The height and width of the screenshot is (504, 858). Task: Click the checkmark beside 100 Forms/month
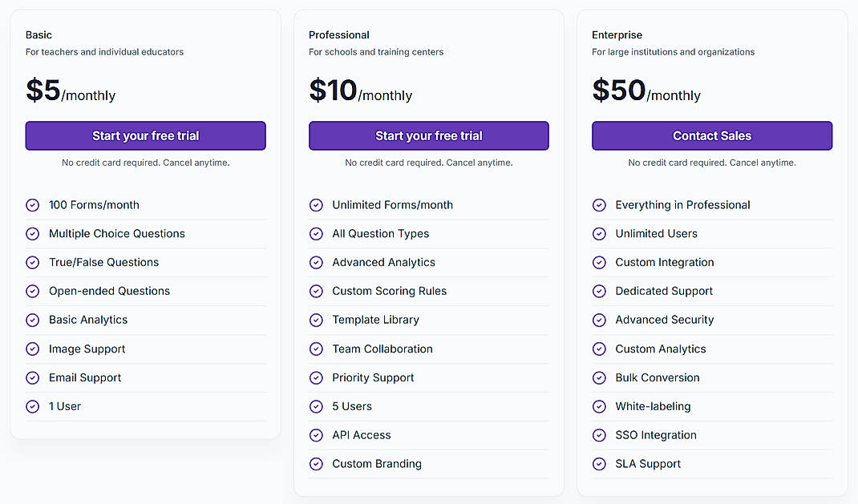point(33,205)
